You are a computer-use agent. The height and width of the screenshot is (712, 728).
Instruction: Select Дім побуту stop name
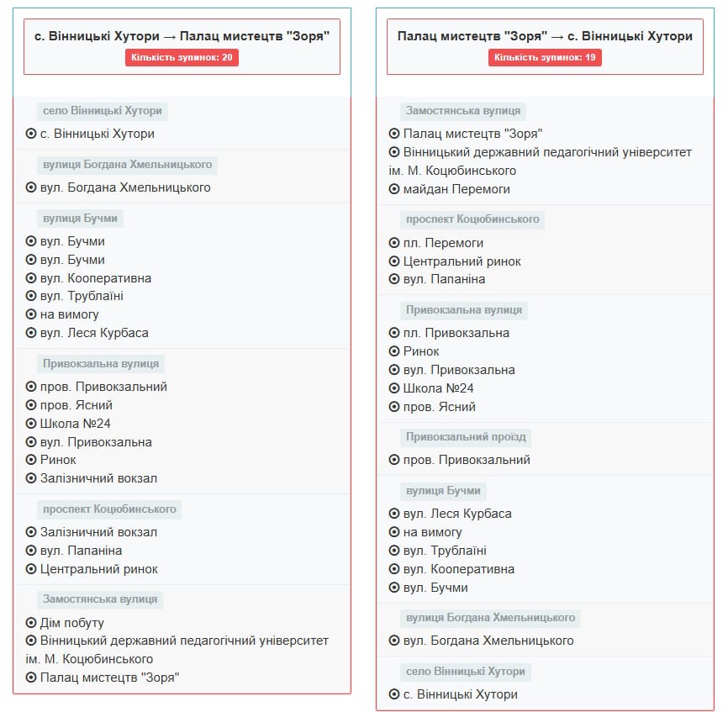click(72, 623)
